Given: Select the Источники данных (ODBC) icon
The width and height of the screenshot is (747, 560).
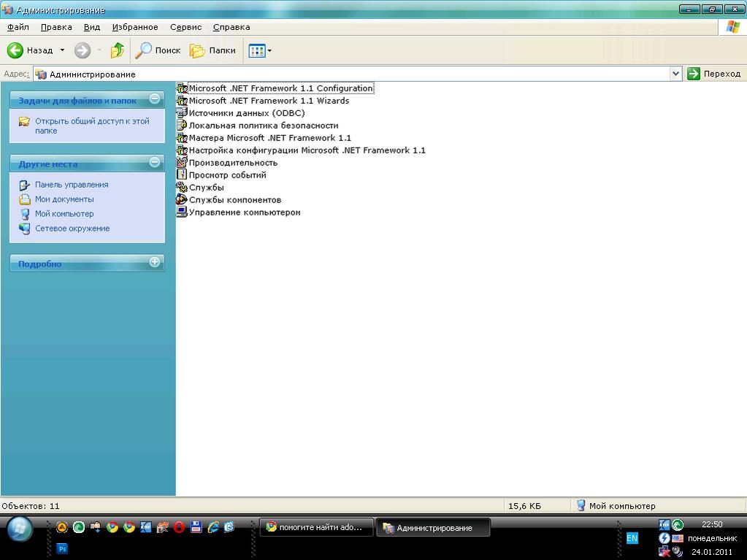Looking at the screenshot, I should tap(182, 113).
